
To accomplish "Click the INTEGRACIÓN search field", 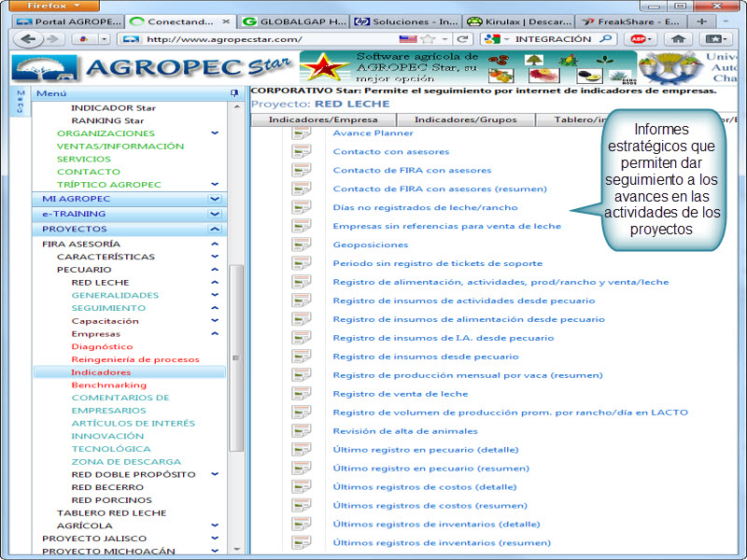I will click(x=549, y=39).
